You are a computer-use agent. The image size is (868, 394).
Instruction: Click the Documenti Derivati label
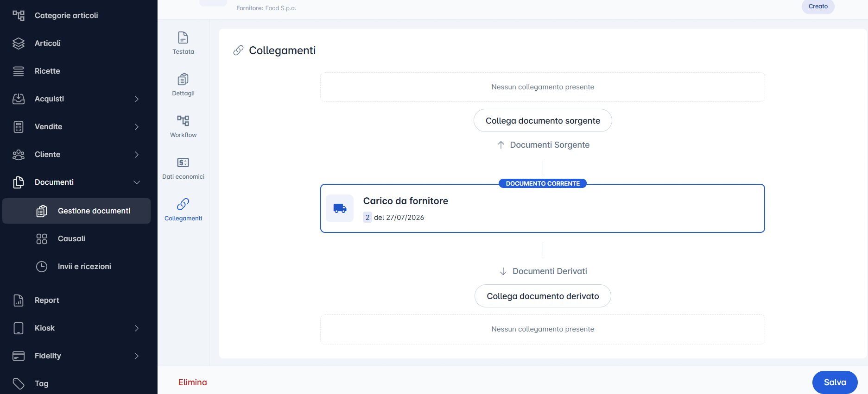[x=550, y=271]
